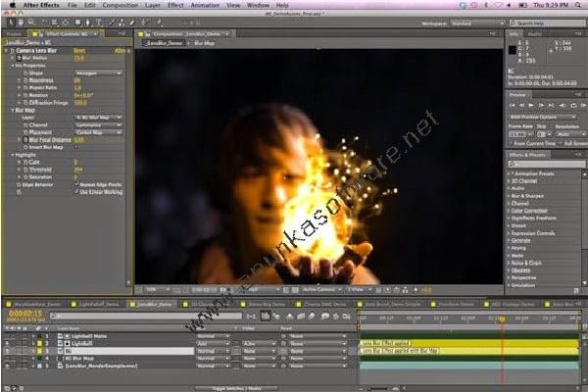This screenshot has height=392, width=588.
Task: Toggle visibility eye of BG layer
Action: [x=7, y=351]
